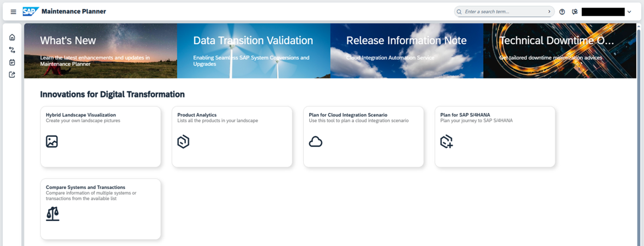
Task: Open the transitions arrows icon in sidebar
Action: pyautogui.click(x=12, y=50)
